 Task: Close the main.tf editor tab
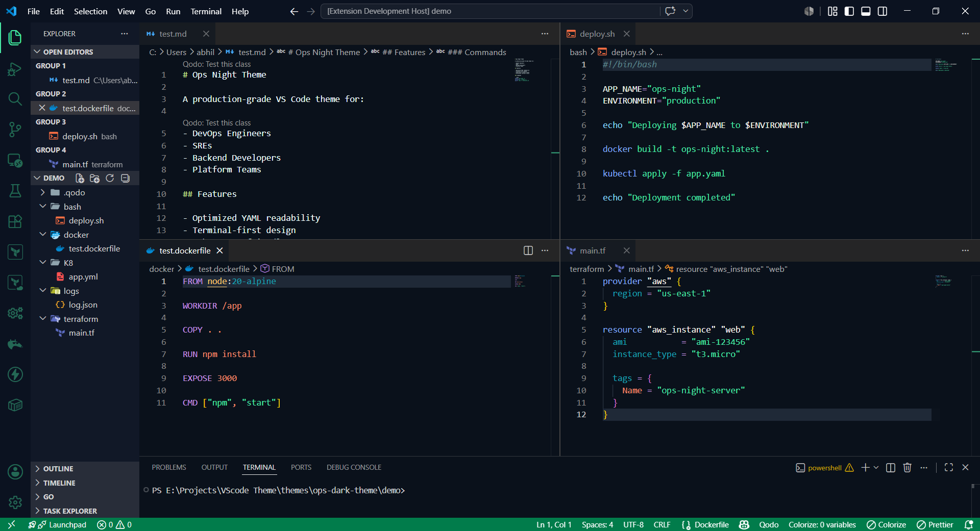(x=627, y=250)
